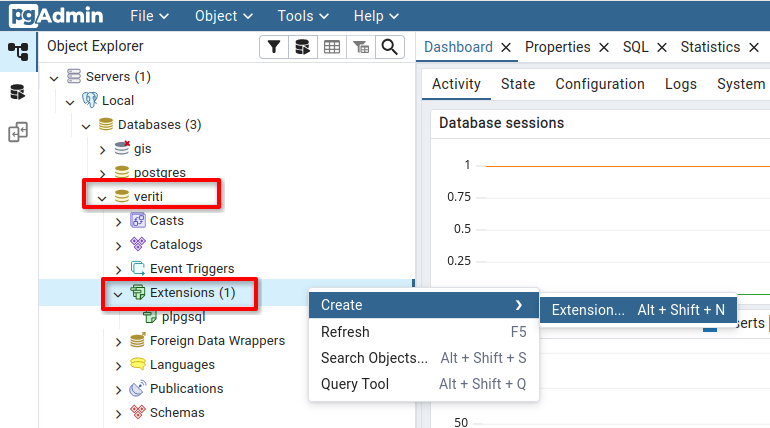Screen dimensions: 770x428
Task: Collapse the Extensions (1) node
Action: coord(118,294)
